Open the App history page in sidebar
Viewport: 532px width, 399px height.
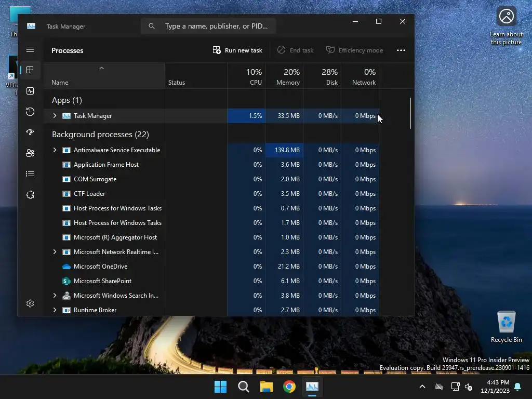tap(30, 112)
